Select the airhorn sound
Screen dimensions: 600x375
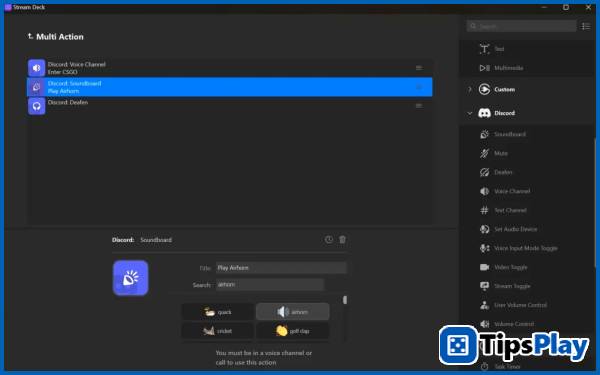pyautogui.click(x=292, y=312)
